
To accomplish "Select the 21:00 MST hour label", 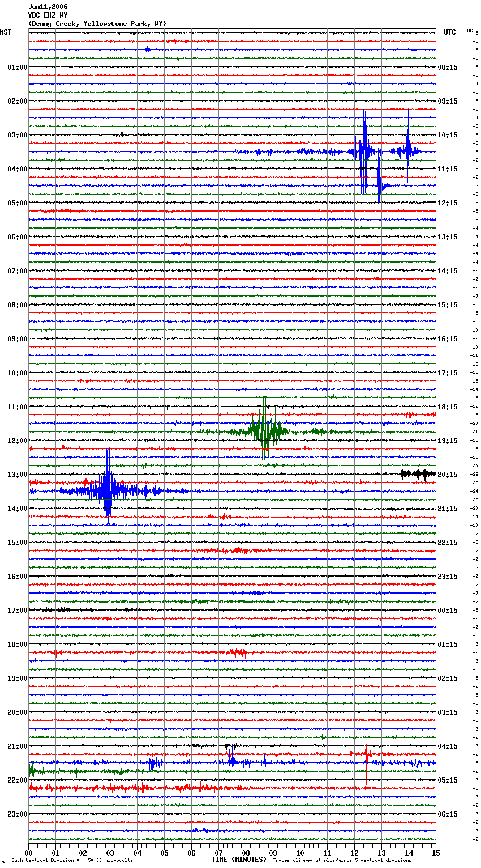I will (17, 746).
